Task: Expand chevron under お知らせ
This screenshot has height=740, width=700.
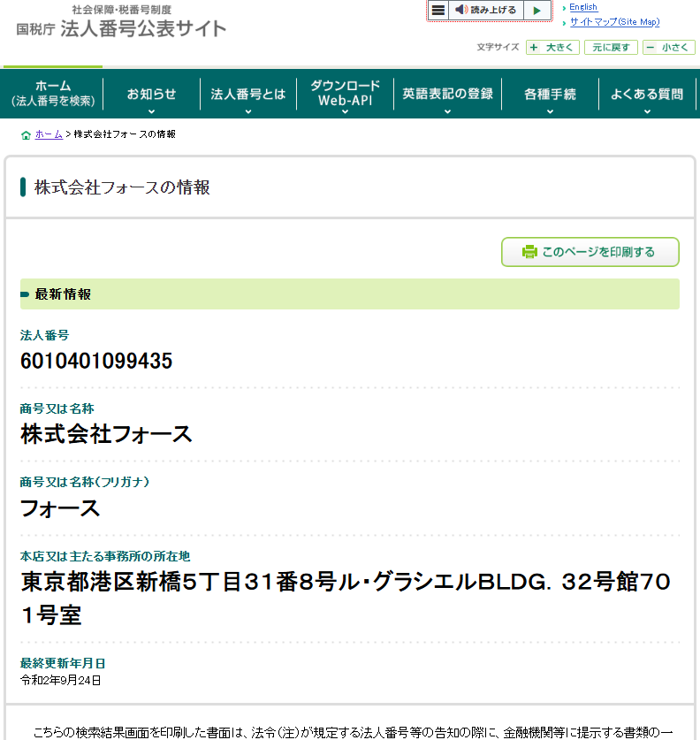Action: click(x=151, y=112)
